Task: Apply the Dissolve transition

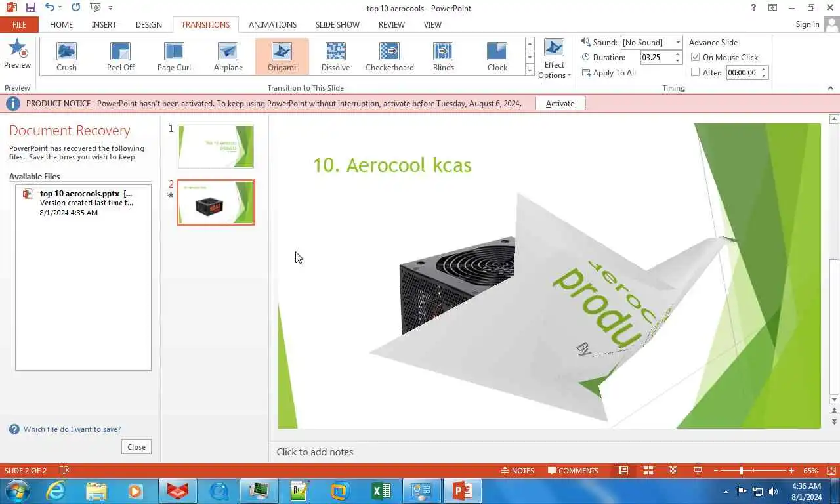Action: pos(336,56)
